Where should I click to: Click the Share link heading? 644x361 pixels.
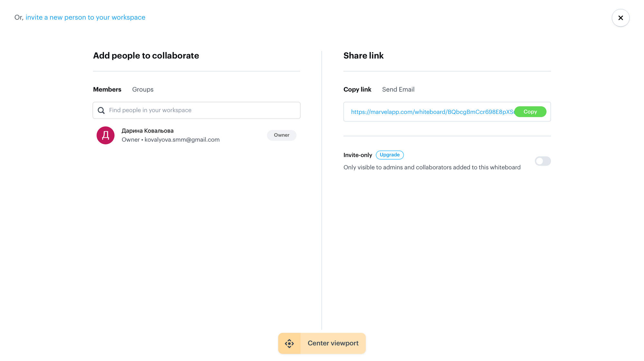[363, 56]
